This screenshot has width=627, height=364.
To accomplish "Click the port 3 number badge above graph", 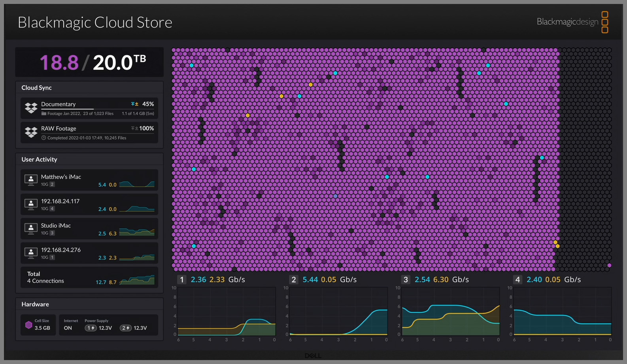I will [x=406, y=280].
